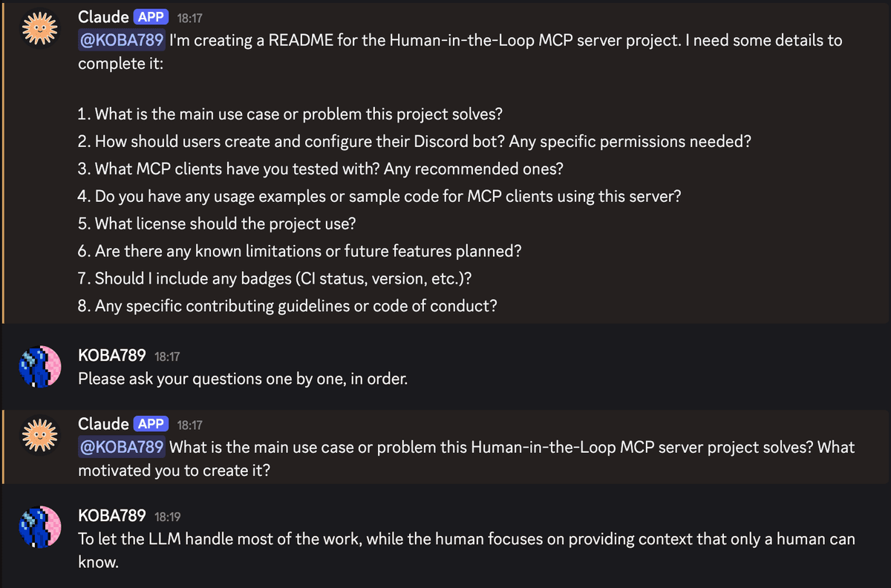
Task: Click the APP badge in the first Claude message
Action: pos(151,17)
